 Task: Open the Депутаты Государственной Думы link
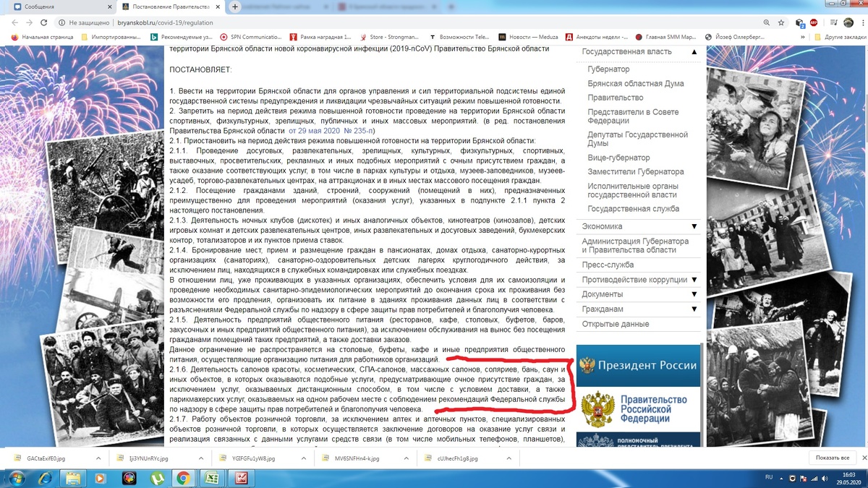tap(638, 140)
